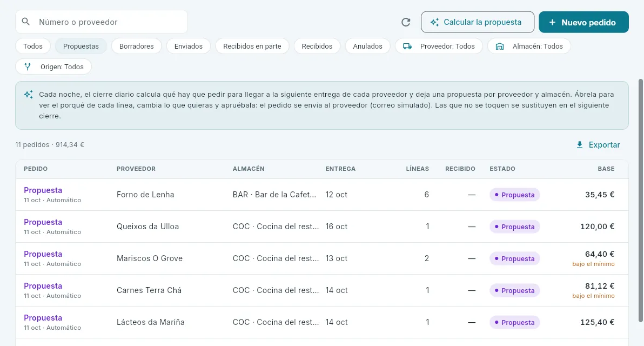Click the ESTADO column header
This screenshot has height=346, width=644.
[x=502, y=169]
